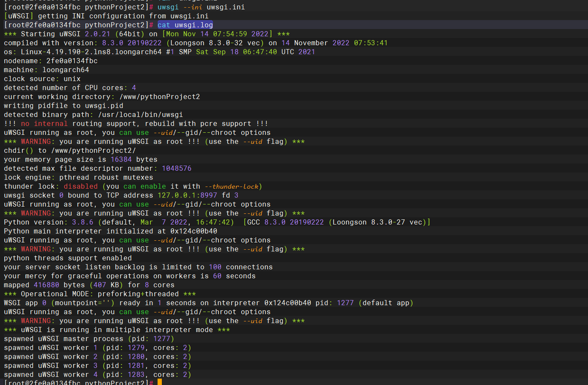Click the highlighted 'cat uwsgi.log' command
The width and height of the screenshot is (588, 385).
click(x=185, y=25)
